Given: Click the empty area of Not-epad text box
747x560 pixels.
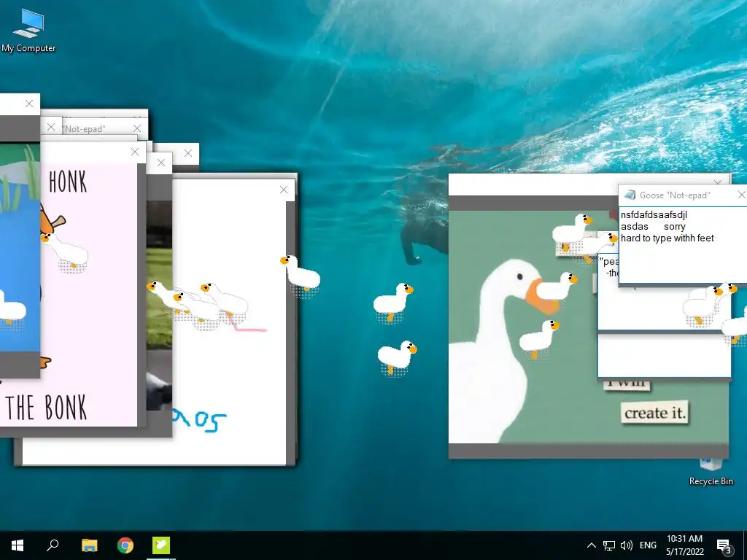Looking at the screenshot, I should tap(682, 264).
